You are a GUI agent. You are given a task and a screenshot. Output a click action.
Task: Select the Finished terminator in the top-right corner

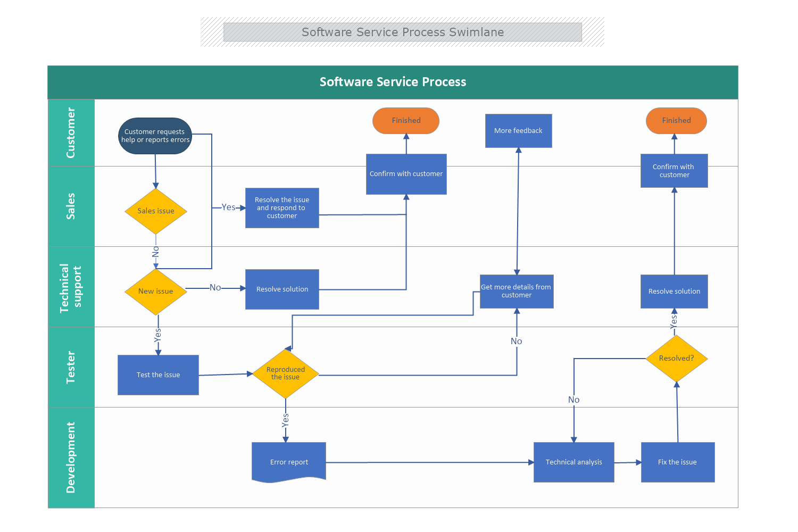pos(676,121)
